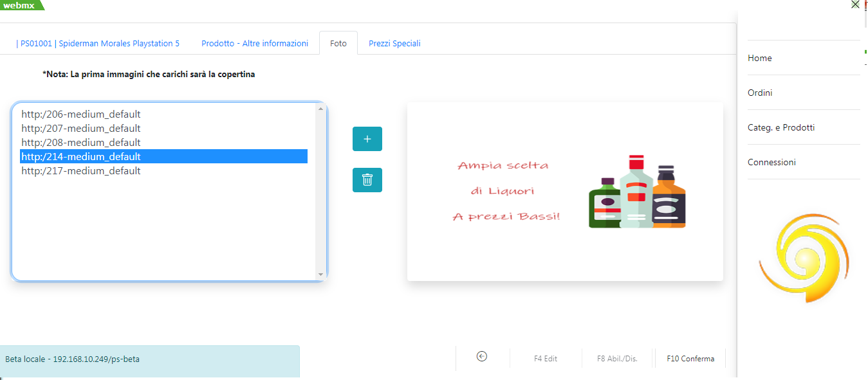Select the Foto tab
This screenshot has height=380, width=868.
click(x=338, y=44)
